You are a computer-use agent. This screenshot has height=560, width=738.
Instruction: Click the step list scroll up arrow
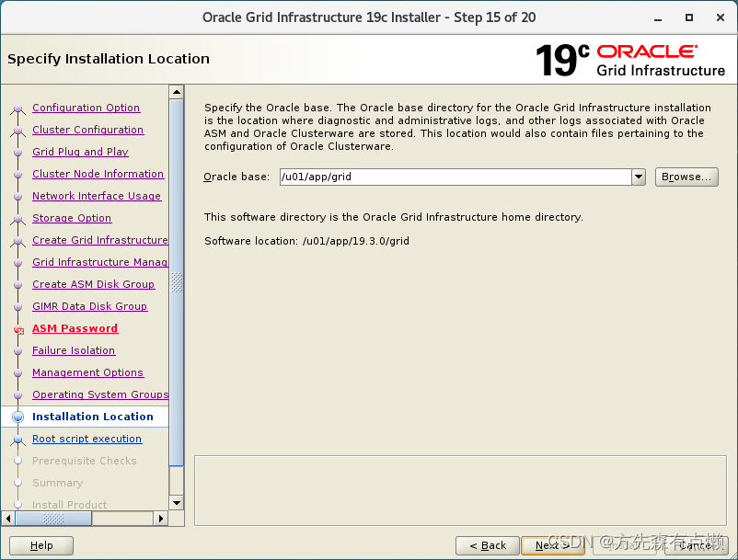point(177,92)
